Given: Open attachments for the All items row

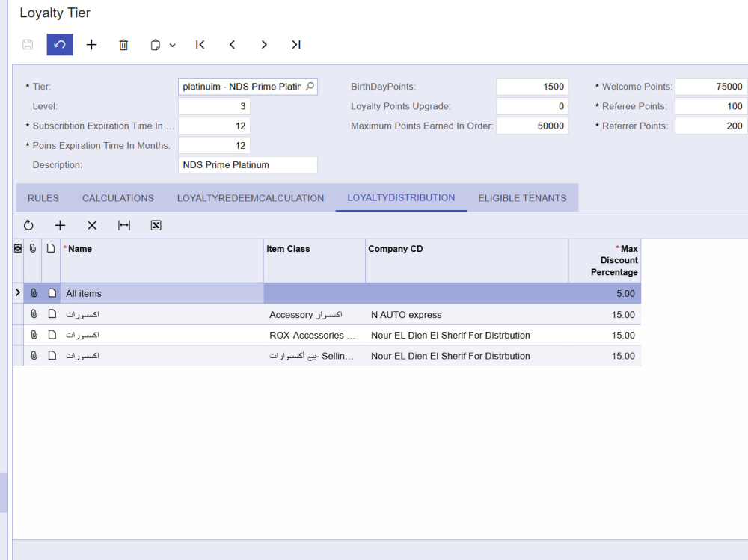Looking at the screenshot, I should (34, 293).
